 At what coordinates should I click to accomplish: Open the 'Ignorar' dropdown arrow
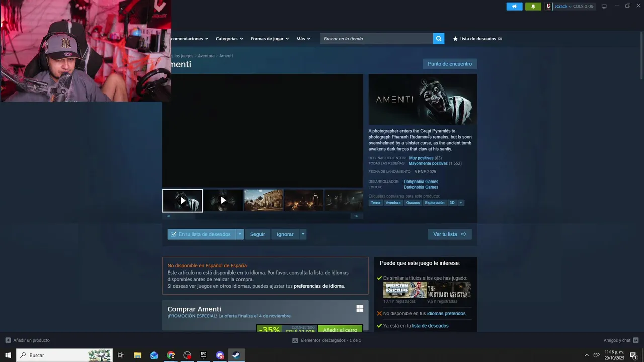tap(303, 234)
